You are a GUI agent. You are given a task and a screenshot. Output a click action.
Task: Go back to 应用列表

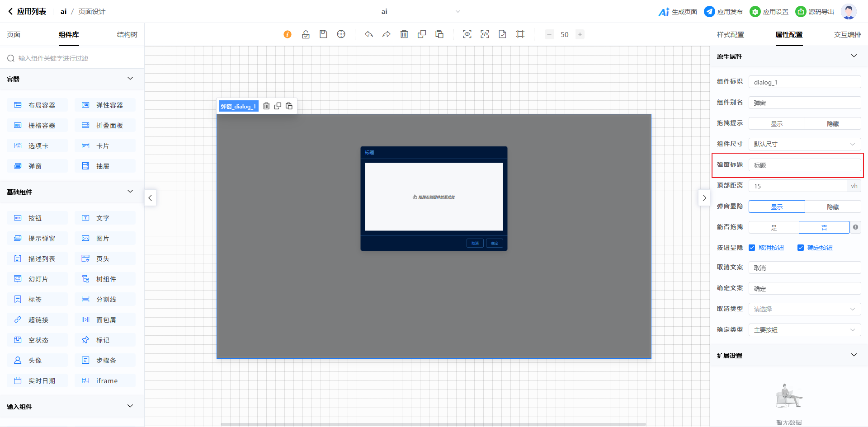click(27, 12)
